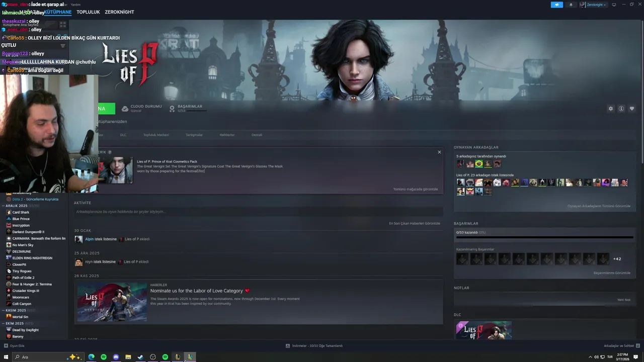Open the KÜTÜPHANE library tab
This screenshot has height=362, width=644.
(58, 12)
